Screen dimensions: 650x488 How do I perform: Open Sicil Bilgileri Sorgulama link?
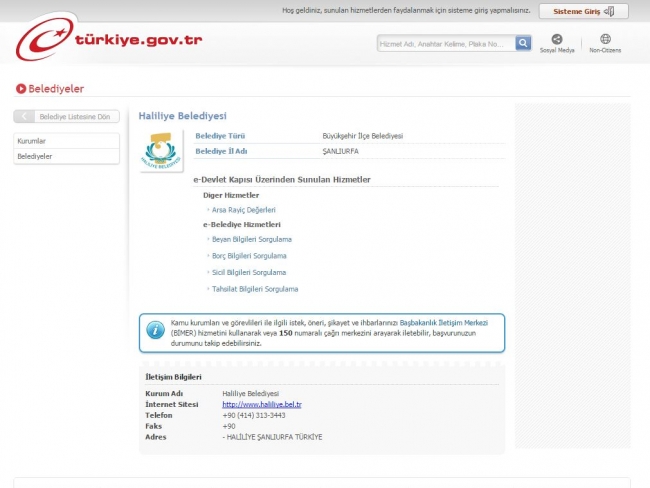click(x=249, y=272)
